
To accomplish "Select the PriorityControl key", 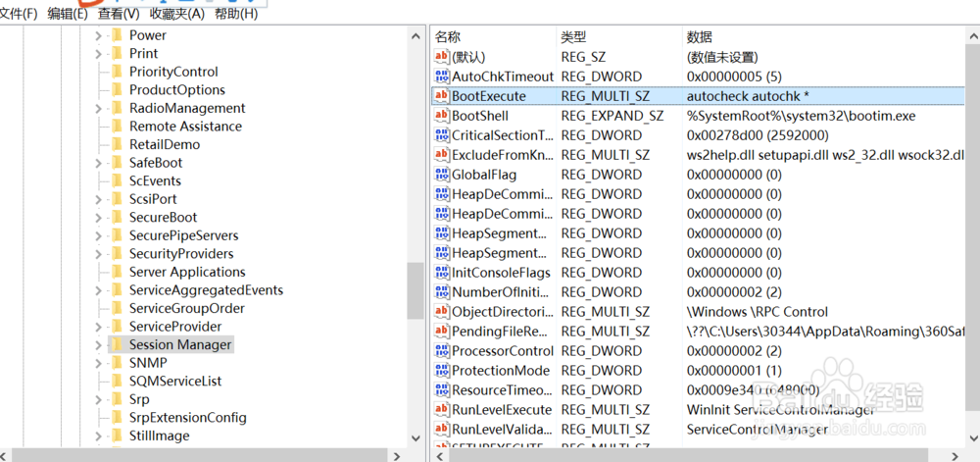I will pyautogui.click(x=173, y=72).
